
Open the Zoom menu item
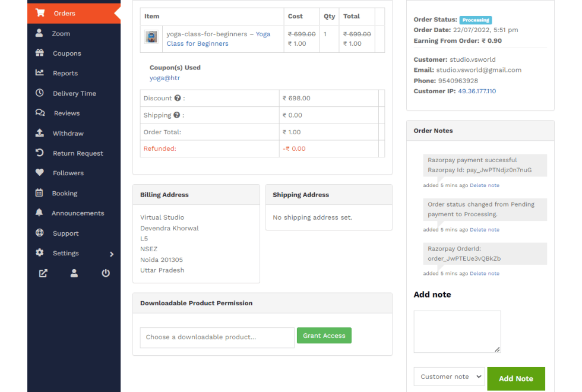74,33
